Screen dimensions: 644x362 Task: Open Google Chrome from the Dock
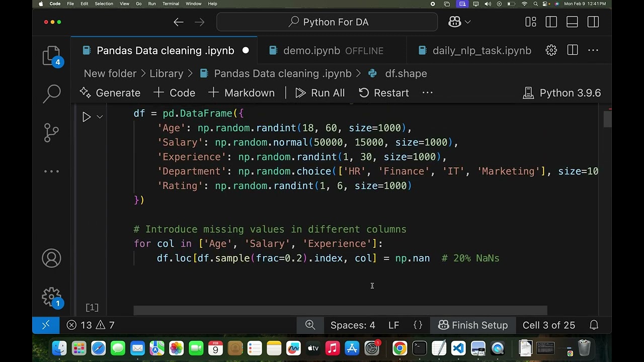point(399,348)
